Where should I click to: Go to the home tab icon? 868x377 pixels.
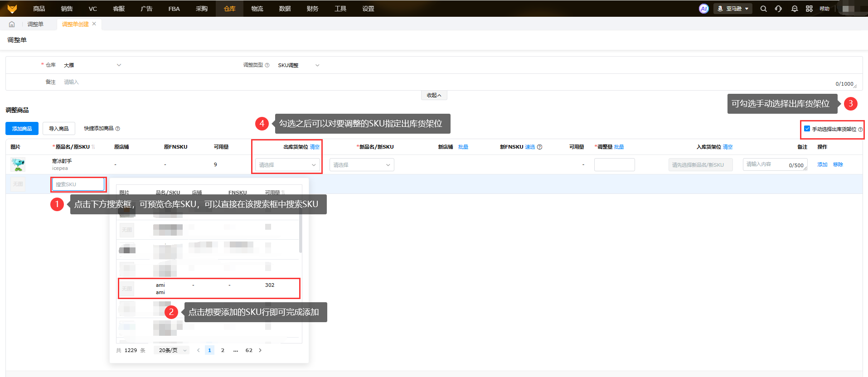pyautogui.click(x=12, y=24)
